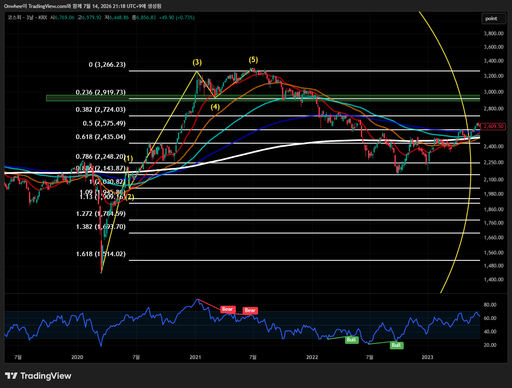Click Elliott wave label (5)
Viewport: 512px width, 388px height.
[253, 60]
